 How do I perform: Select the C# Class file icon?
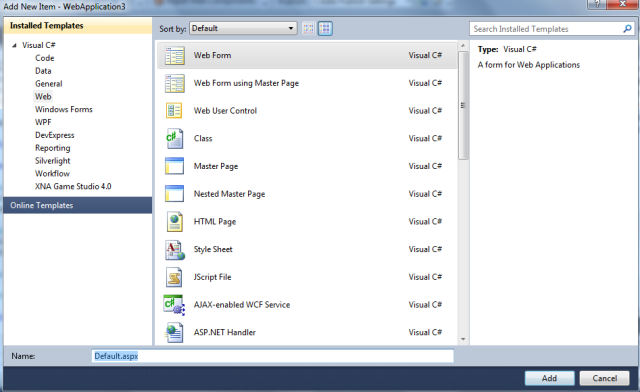pyautogui.click(x=174, y=138)
